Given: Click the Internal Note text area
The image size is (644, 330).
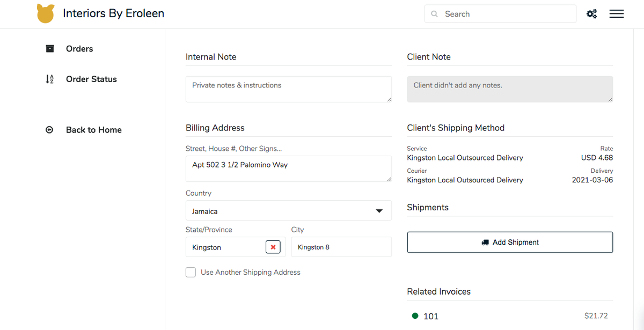Looking at the screenshot, I should tap(288, 89).
